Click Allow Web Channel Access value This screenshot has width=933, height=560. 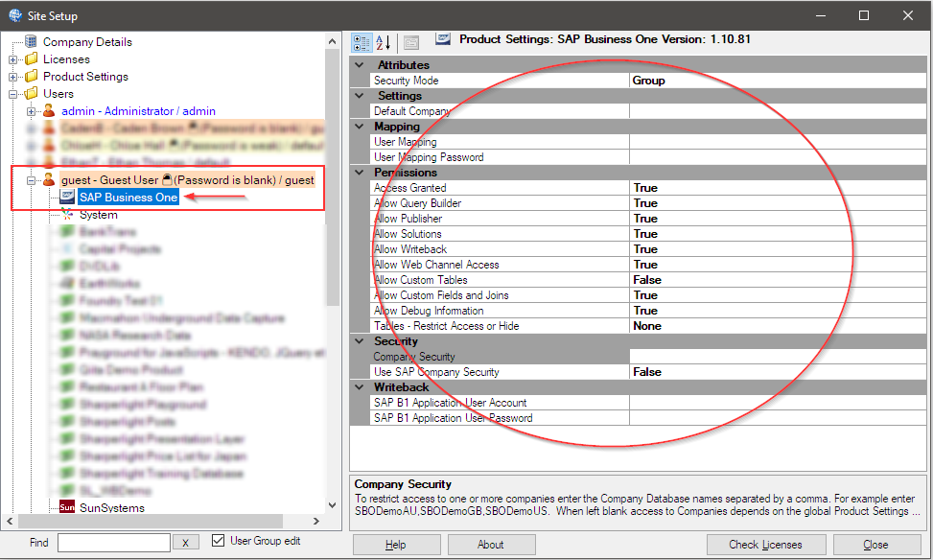click(777, 265)
